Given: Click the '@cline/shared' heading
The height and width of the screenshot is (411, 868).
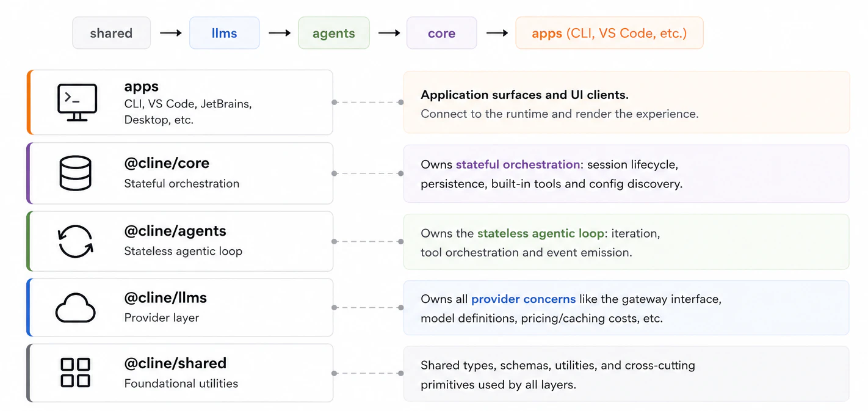Looking at the screenshot, I should [x=175, y=363].
